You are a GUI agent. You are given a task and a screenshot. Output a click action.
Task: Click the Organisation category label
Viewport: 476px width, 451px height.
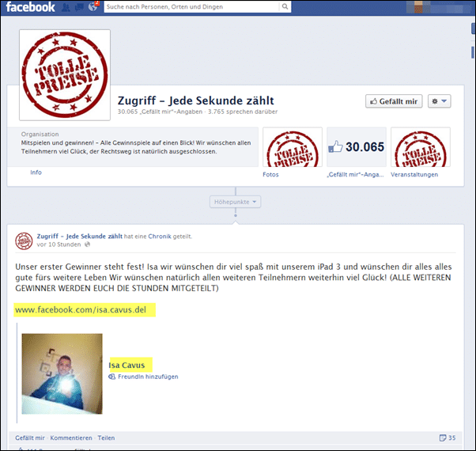(40, 134)
